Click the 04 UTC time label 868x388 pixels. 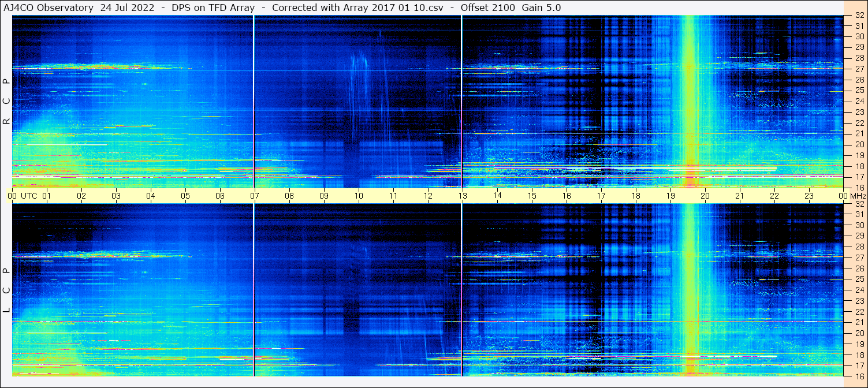click(x=151, y=195)
